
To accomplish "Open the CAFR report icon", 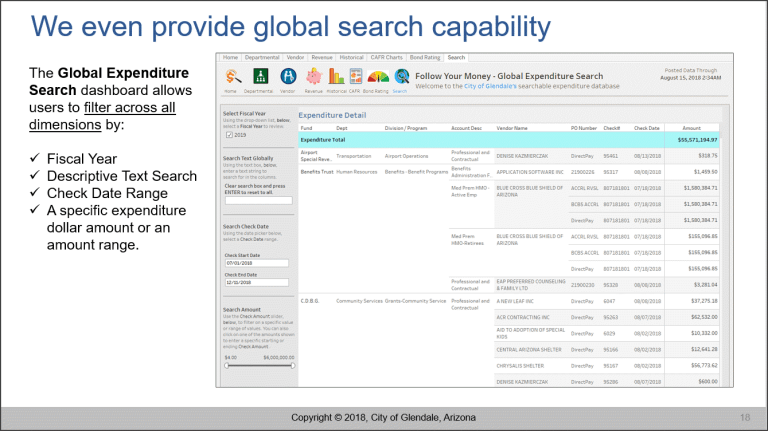I will [356, 76].
